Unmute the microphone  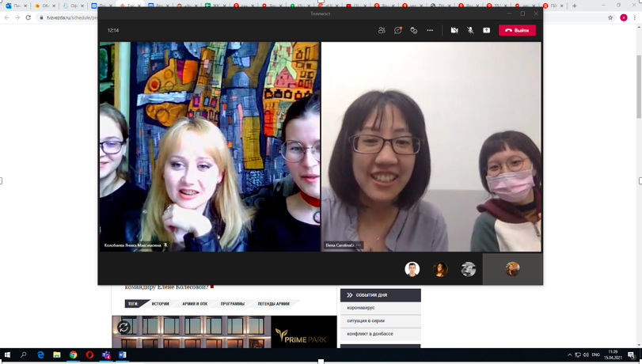point(470,30)
